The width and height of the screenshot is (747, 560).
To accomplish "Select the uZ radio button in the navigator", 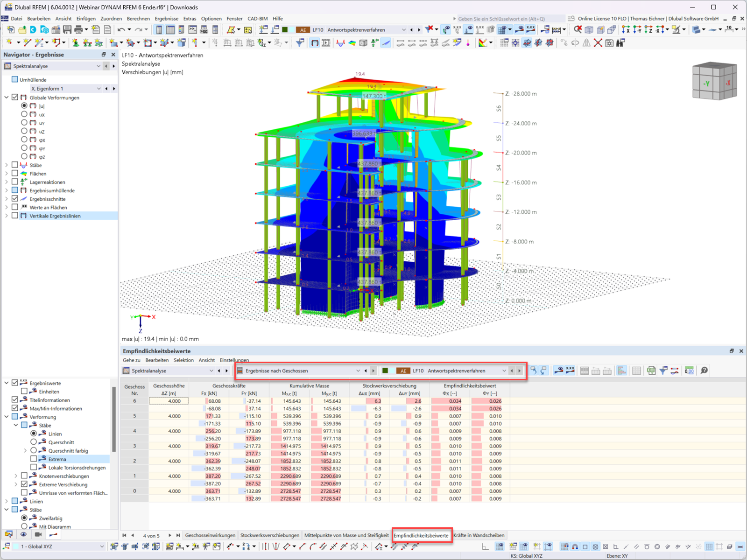I will coord(24,131).
